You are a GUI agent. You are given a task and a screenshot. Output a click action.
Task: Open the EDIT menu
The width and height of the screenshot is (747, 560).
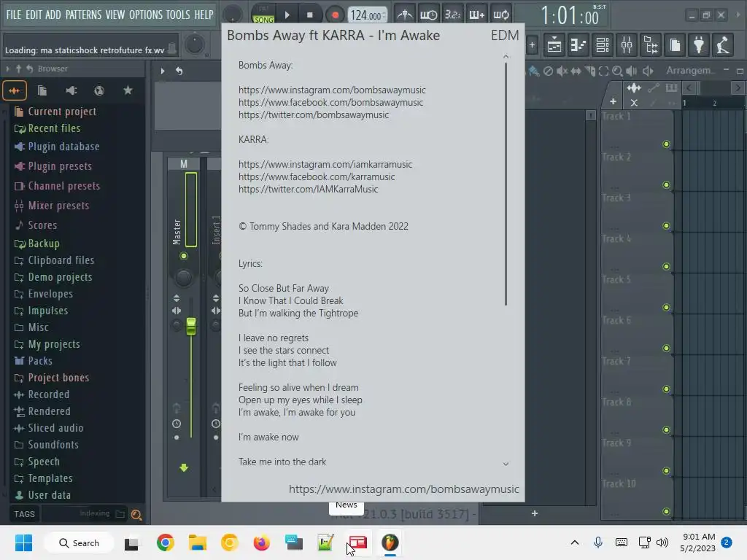[x=34, y=15]
